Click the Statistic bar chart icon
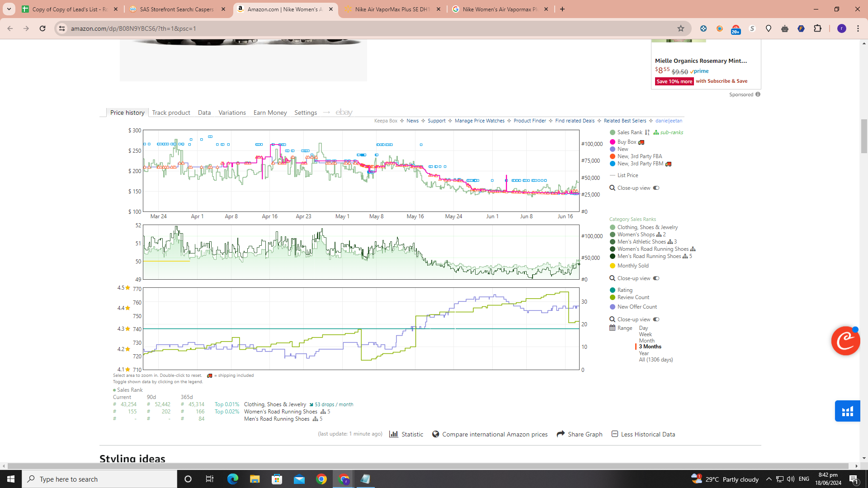The image size is (868, 488). coord(394,434)
